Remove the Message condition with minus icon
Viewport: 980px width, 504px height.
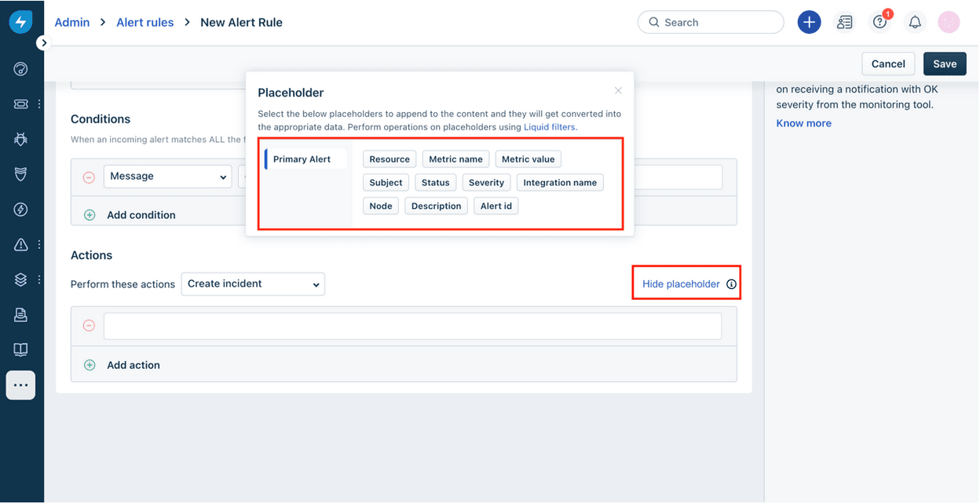pyautogui.click(x=89, y=177)
